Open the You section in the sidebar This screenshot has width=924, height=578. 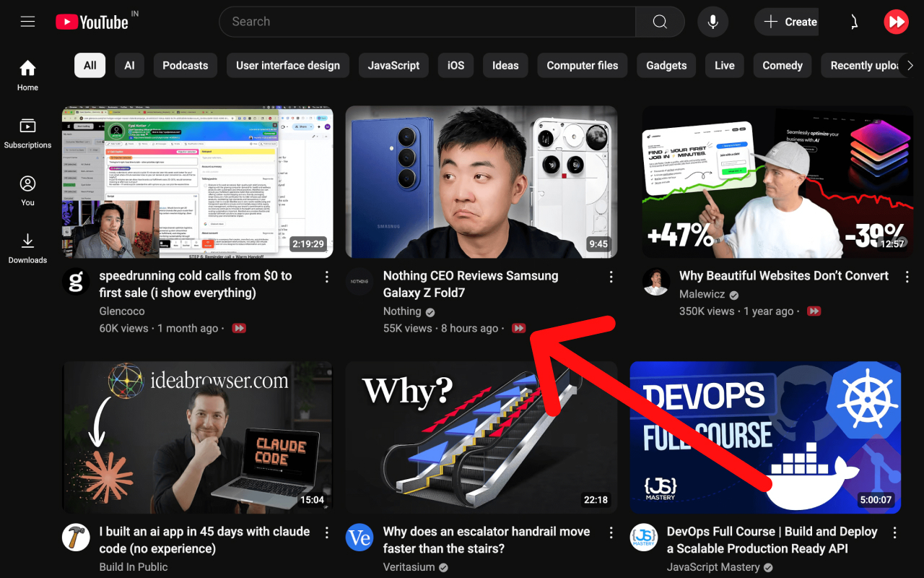27,189
